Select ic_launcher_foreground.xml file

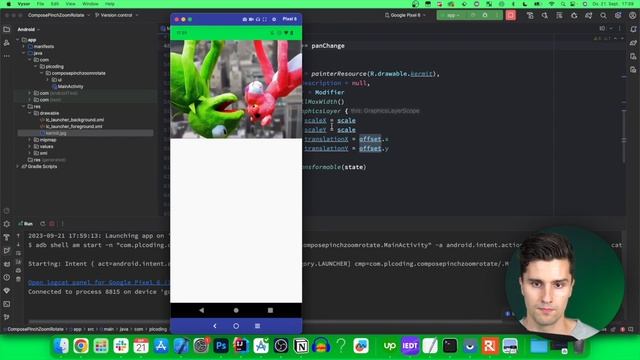[x=74, y=127]
